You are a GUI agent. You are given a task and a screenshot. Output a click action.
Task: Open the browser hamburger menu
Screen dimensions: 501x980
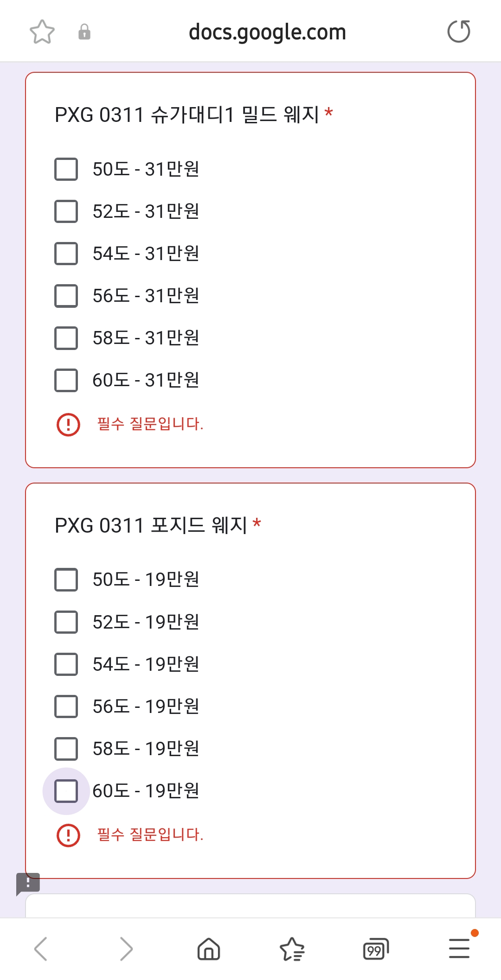click(x=459, y=948)
